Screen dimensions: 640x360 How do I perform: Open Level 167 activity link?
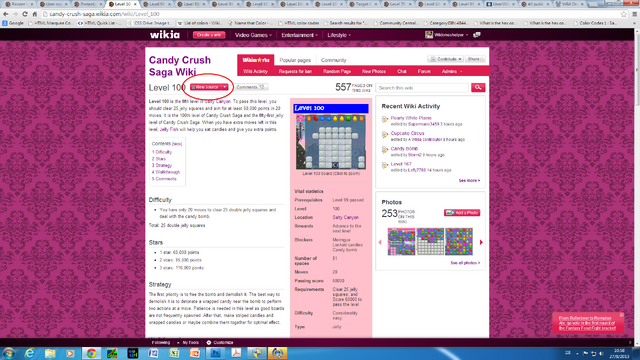point(401,164)
